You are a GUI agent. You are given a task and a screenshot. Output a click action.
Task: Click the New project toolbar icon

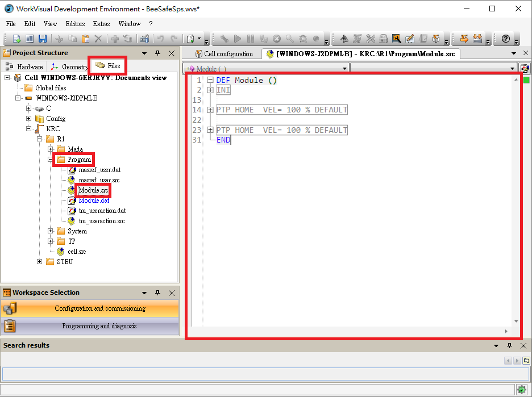16,39
